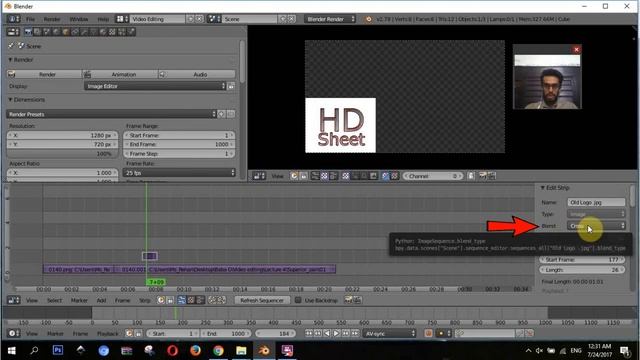This screenshot has height=360, width=640.
Task: Click the Windows Start button
Action: coord(11,351)
